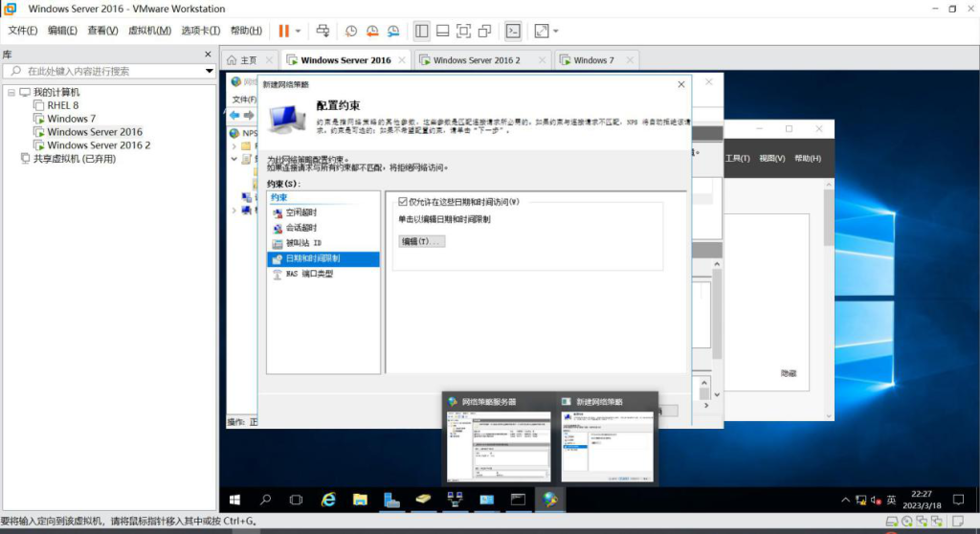Open the notification center icon
This screenshot has width=980, height=534.
pos(958,500)
